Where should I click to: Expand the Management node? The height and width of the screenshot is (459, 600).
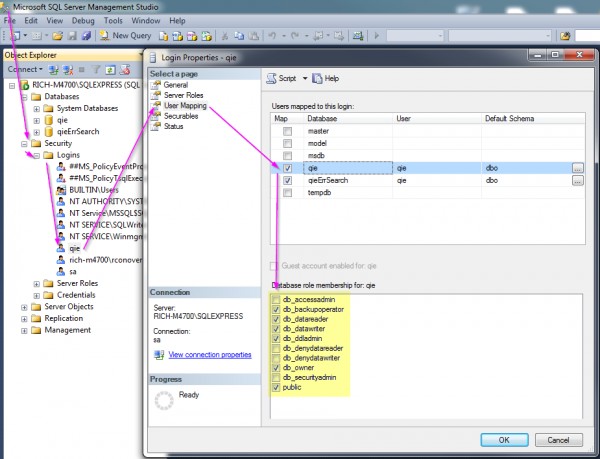click(x=24, y=330)
